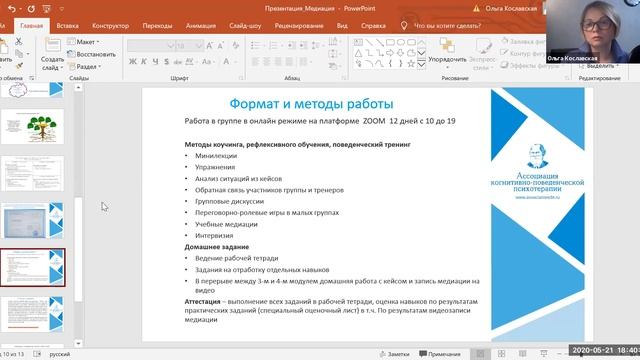This screenshot has width=640, height=360.
Task: Select the Format Painter brush icon
Action: coord(19,66)
